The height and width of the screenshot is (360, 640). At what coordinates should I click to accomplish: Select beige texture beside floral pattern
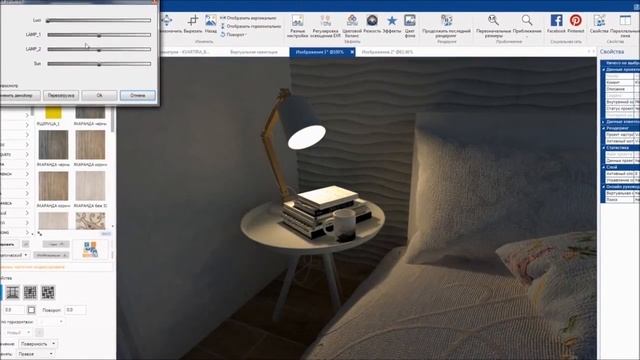click(53, 221)
